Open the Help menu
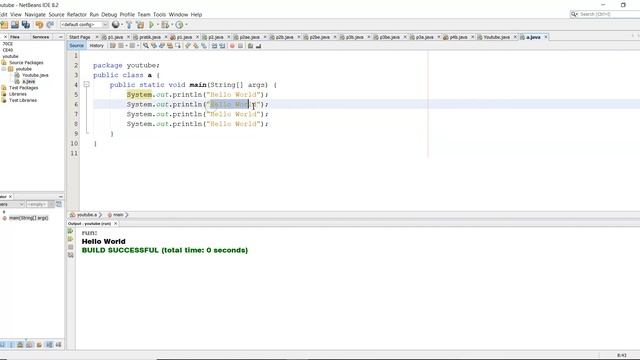 196,14
